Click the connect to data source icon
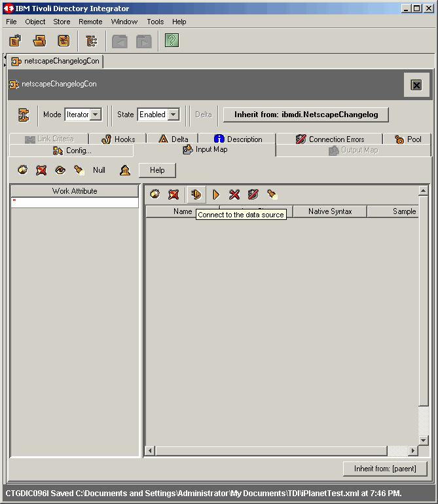This screenshot has width=438, height=504. pyautogui.click(x=196, y=194)
